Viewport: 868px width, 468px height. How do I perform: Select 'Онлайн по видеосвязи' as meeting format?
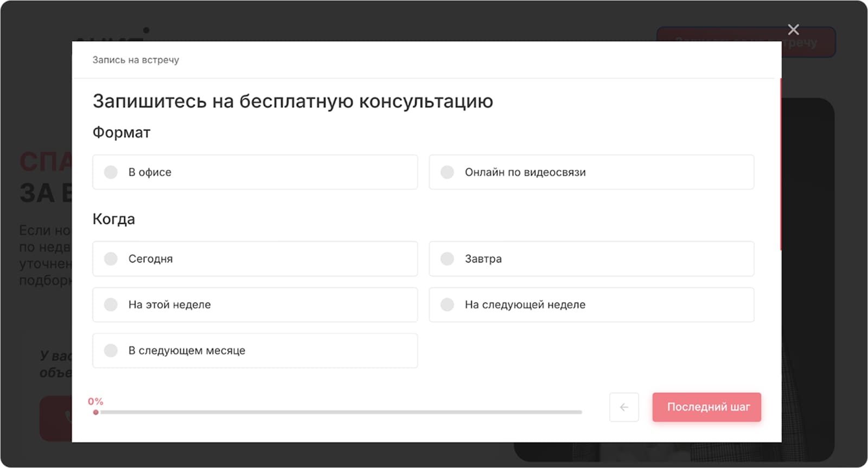(591, 172)
